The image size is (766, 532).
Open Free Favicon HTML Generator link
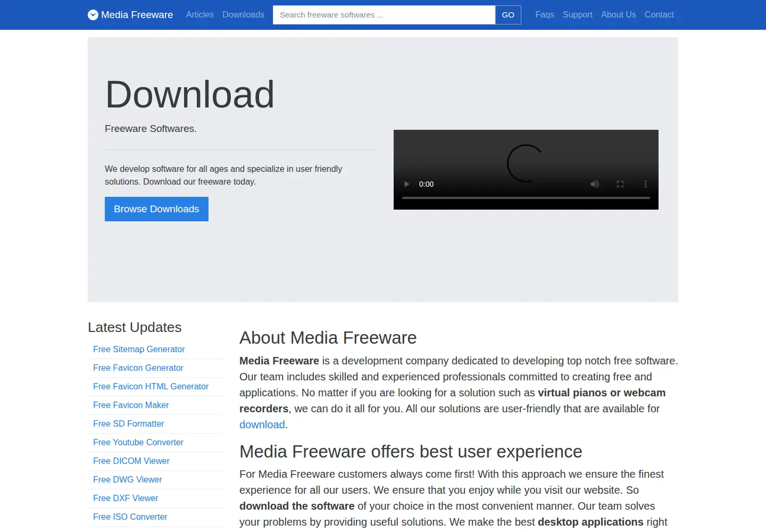[x=151, y=386]
